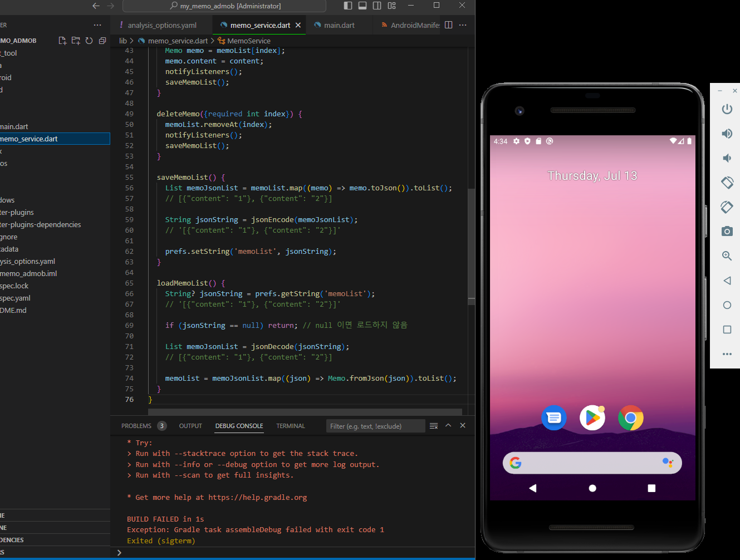Click Back triangle in emulator side toolbar
Image resolution: width=740 pixels, height=560 pixels.
727,281
